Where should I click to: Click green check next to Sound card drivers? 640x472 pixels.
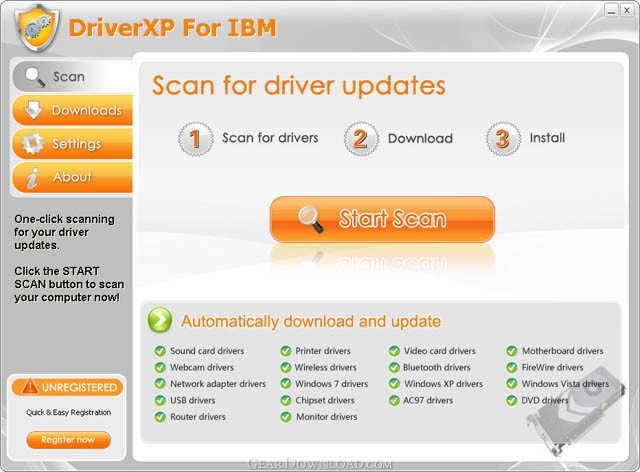click(x=160, y=351)
